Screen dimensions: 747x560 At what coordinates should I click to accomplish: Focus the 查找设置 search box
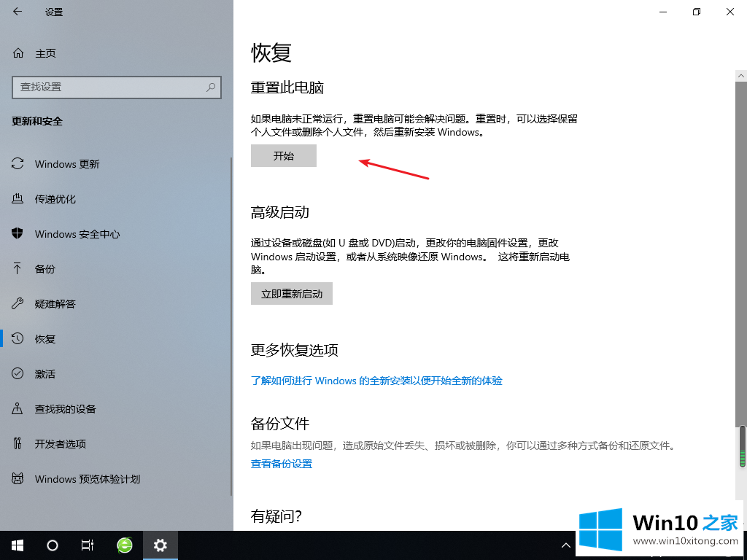116,87
